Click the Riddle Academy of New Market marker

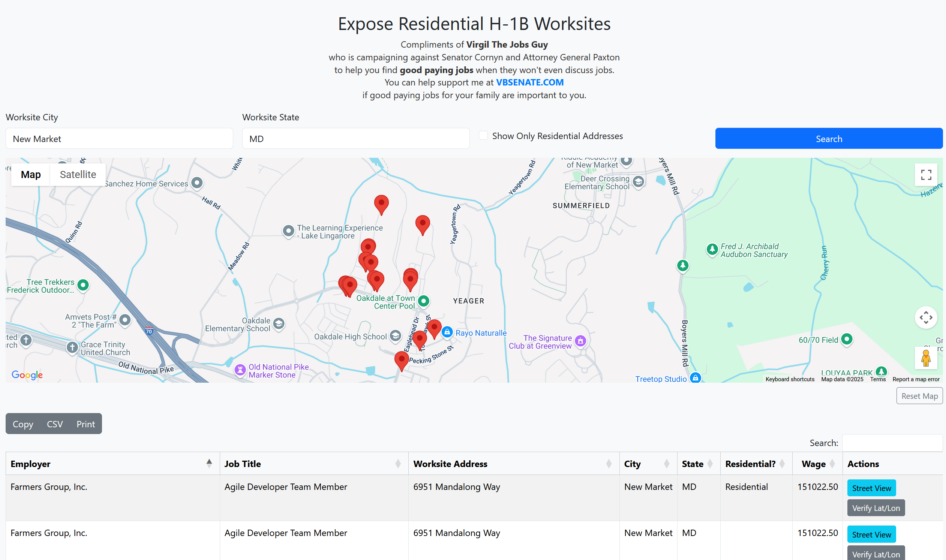627,161
